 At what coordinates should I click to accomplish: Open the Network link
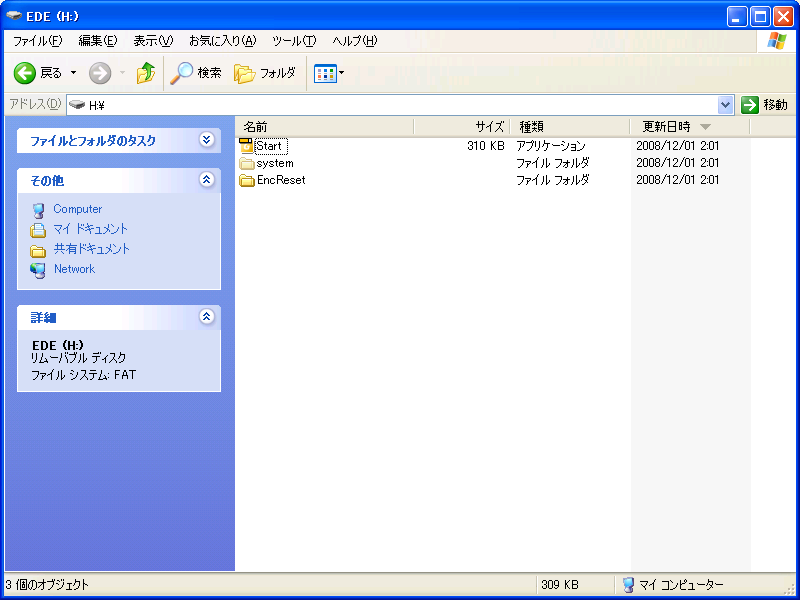point(74,269)
